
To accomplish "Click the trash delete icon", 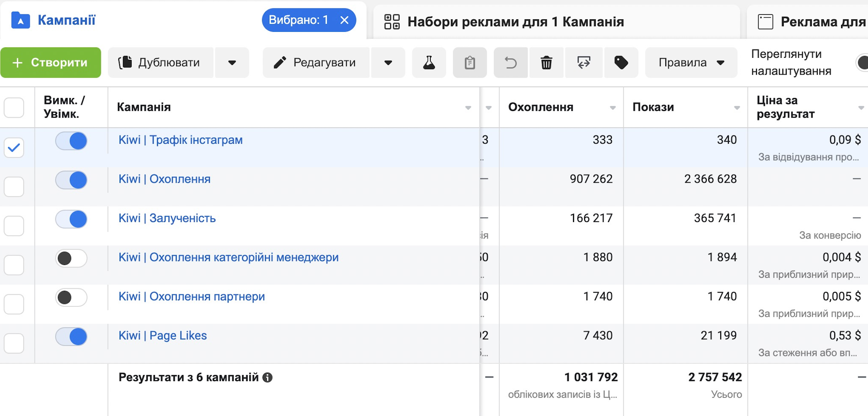I will 546,63.
